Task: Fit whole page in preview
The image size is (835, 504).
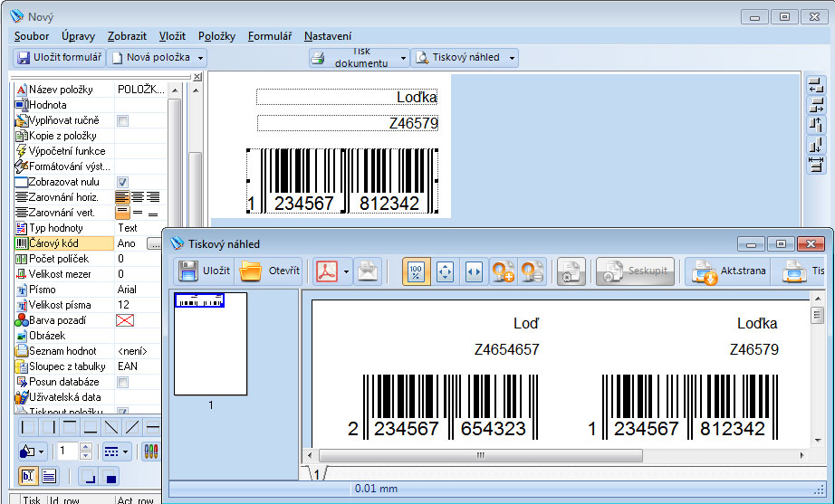Action: coord(445,271)
